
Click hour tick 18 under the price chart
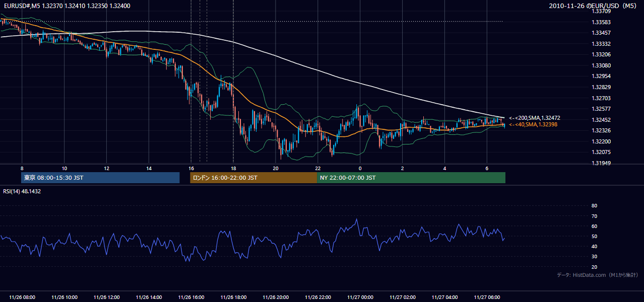pyautogui.click(x=233, y=168)
